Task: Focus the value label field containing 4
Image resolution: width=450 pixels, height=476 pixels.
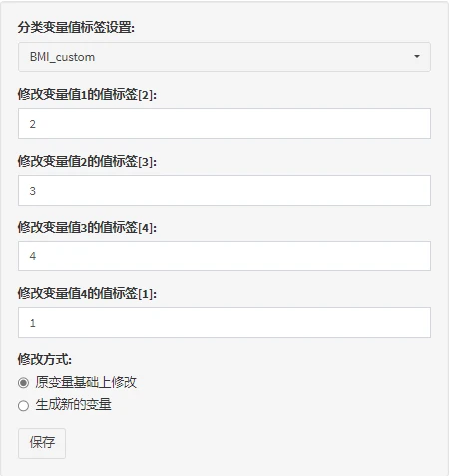Action: [x=225, y=256]
